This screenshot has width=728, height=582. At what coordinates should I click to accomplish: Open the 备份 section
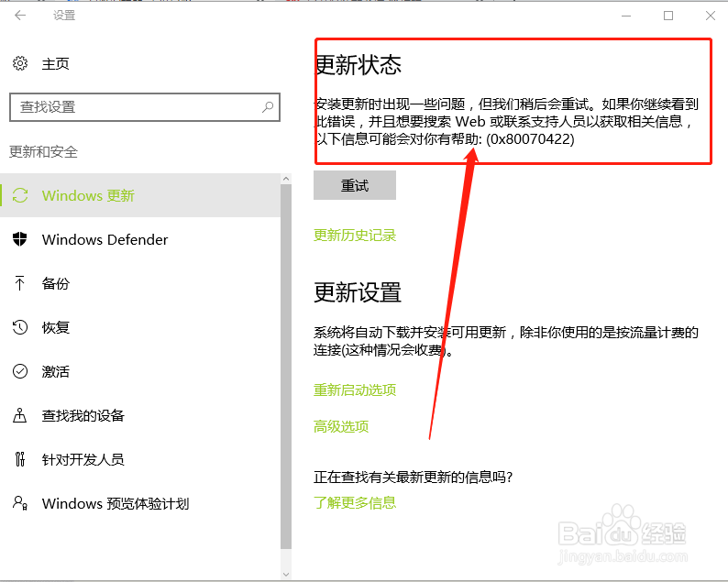140,283
